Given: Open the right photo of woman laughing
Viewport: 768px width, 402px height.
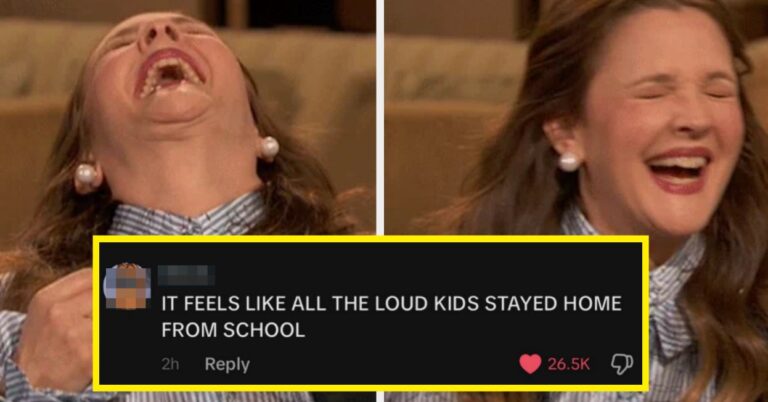Looking at the screenshot, I should (x=576, y=118).
